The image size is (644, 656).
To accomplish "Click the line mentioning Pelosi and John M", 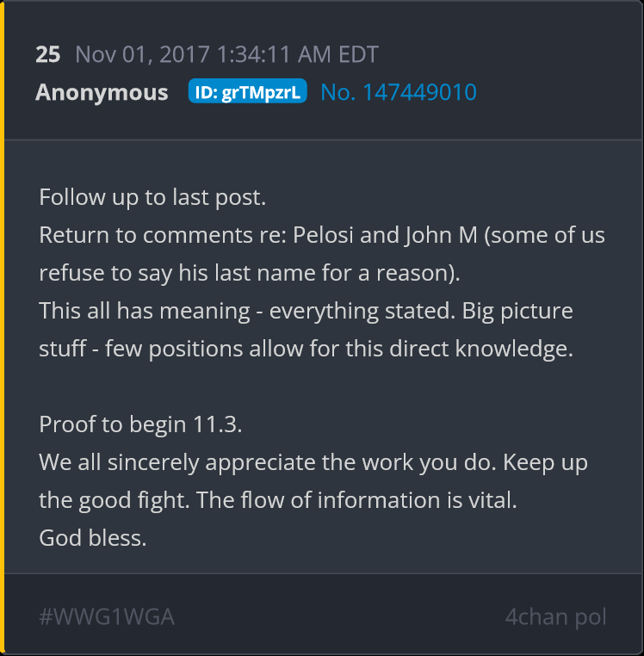I will coord(322,234).
